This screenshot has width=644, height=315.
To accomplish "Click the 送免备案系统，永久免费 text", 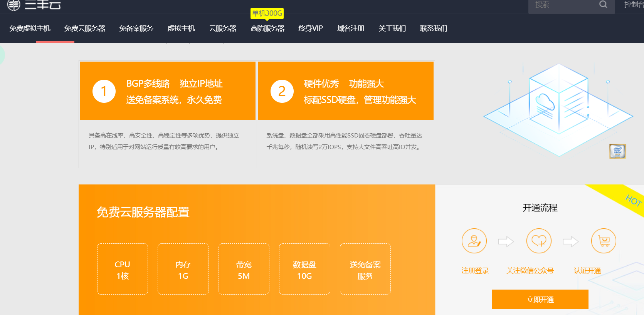I will tap(174, 100).
